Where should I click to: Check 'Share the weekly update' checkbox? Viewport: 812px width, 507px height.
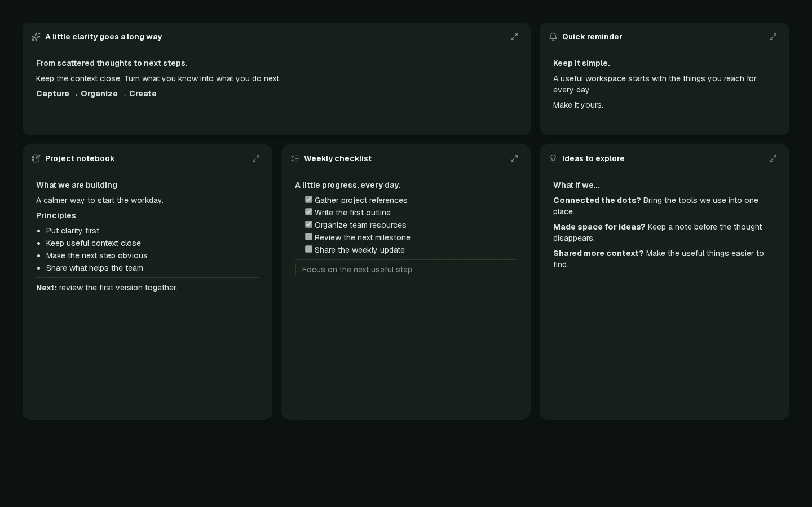coord(308,249)
